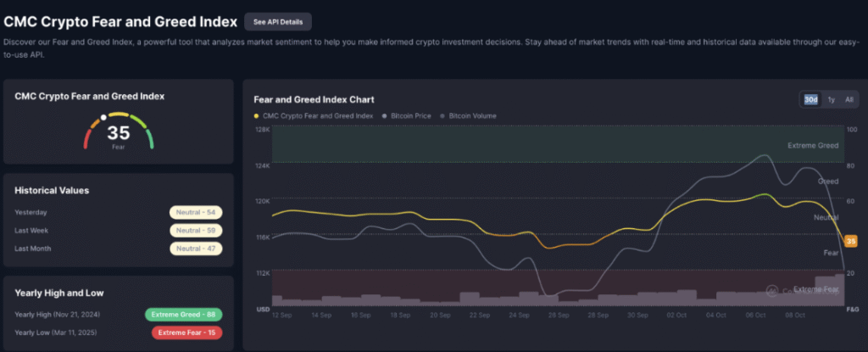Click the Greed zone label on chart
The image size is (868, 352).
[828, 182]
